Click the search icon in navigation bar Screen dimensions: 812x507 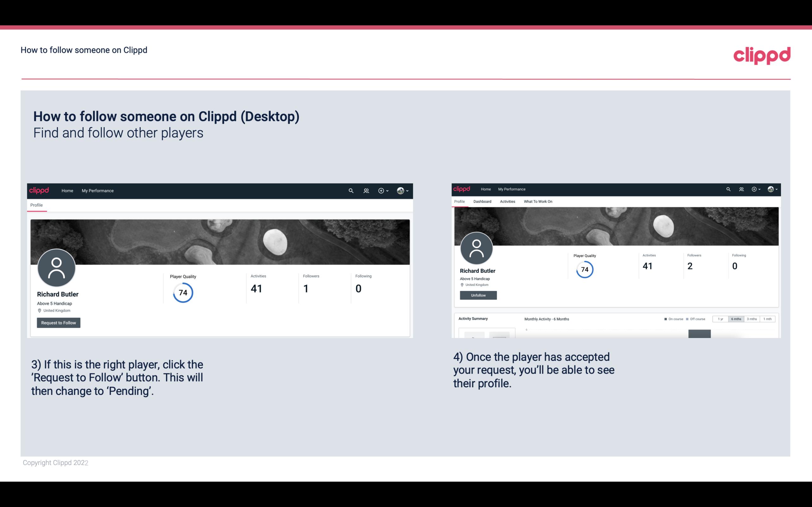tap(350, 190)
